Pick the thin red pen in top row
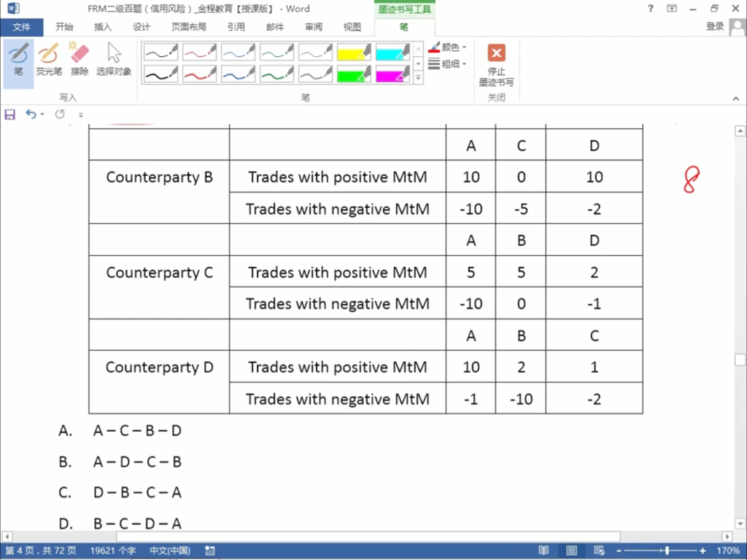747x560 pixels. pyautogui.click(x=200, y=52)
